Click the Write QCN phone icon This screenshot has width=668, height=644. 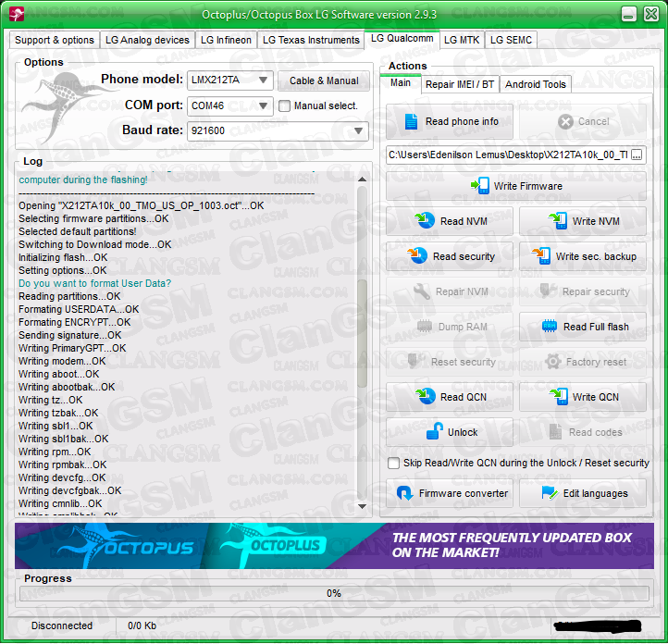click(558, 396)
